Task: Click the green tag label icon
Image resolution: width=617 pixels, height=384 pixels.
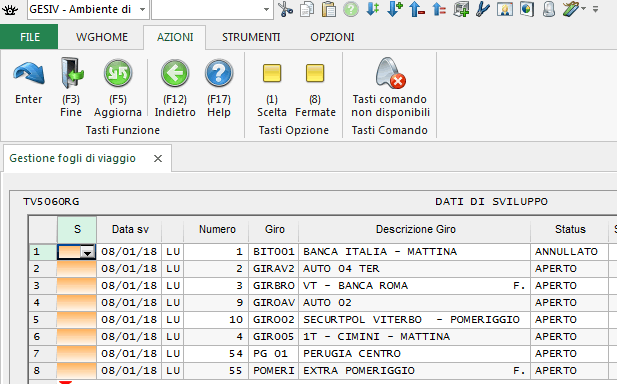Action: [571, 9]
